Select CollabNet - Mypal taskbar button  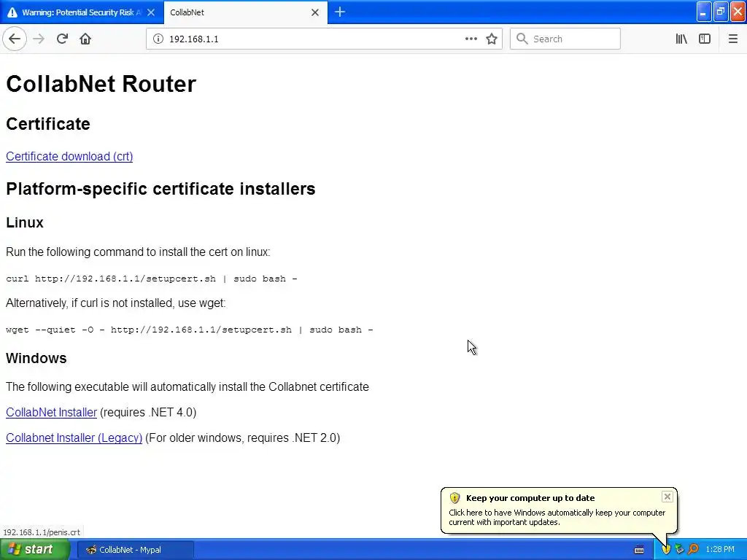tap(135, 550)
